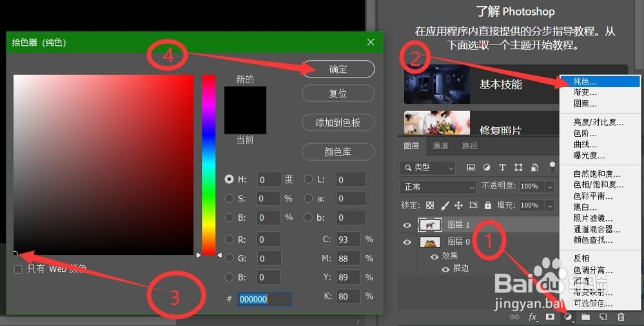Image resolution: width=644 pixels, height=326 pixels.
Task: Open the 类型 layer filter dropdown
Action: coord(427,167)
